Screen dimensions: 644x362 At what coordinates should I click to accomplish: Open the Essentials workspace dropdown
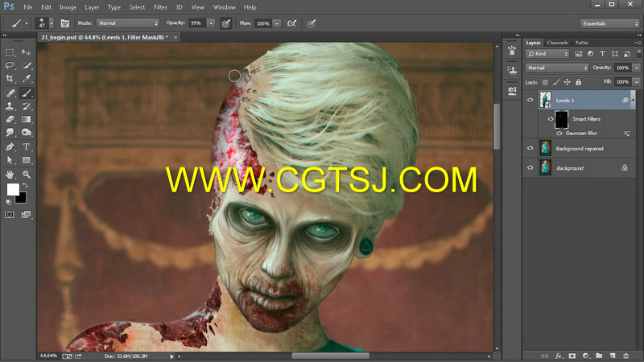(x=610, y=23)
